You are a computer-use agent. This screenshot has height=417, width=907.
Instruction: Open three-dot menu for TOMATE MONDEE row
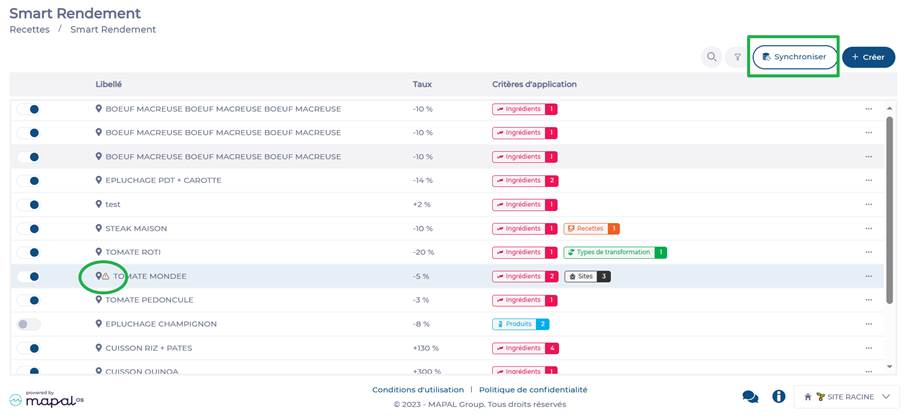tap(868, 276)
